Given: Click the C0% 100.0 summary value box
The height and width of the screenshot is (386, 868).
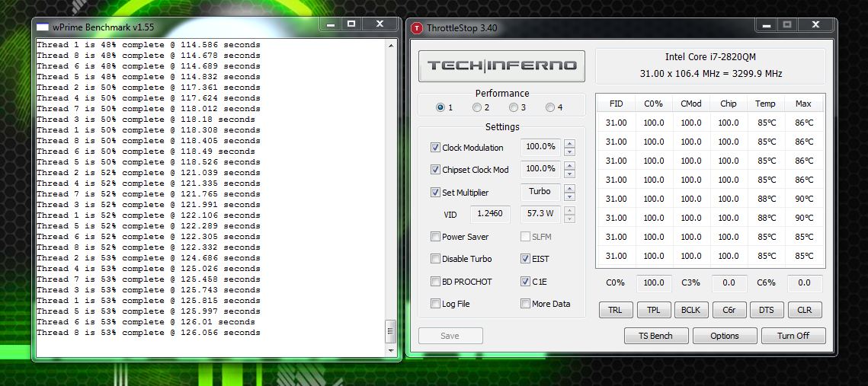Looking at the screenshot, I should tap(654, 282).
